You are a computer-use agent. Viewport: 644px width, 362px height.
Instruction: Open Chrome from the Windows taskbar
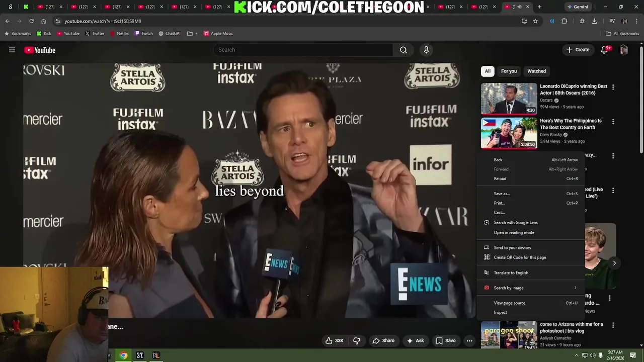(x=123, y=355)
